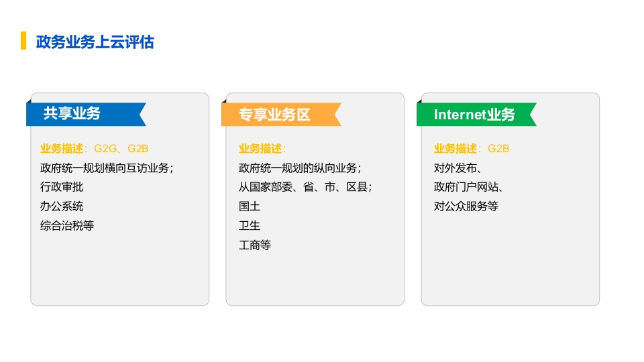The image size is (644, 362).
Task: Click the 对公众服务等 line
Action: pos(466,206)
